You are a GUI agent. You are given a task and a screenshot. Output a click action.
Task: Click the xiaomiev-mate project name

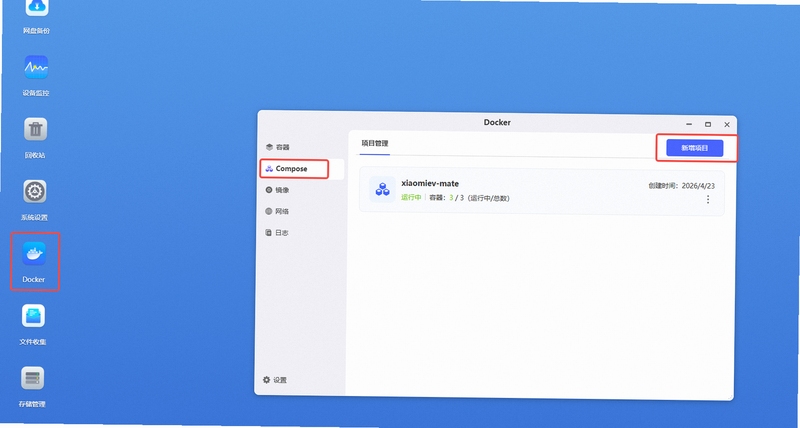coord(430,183)
